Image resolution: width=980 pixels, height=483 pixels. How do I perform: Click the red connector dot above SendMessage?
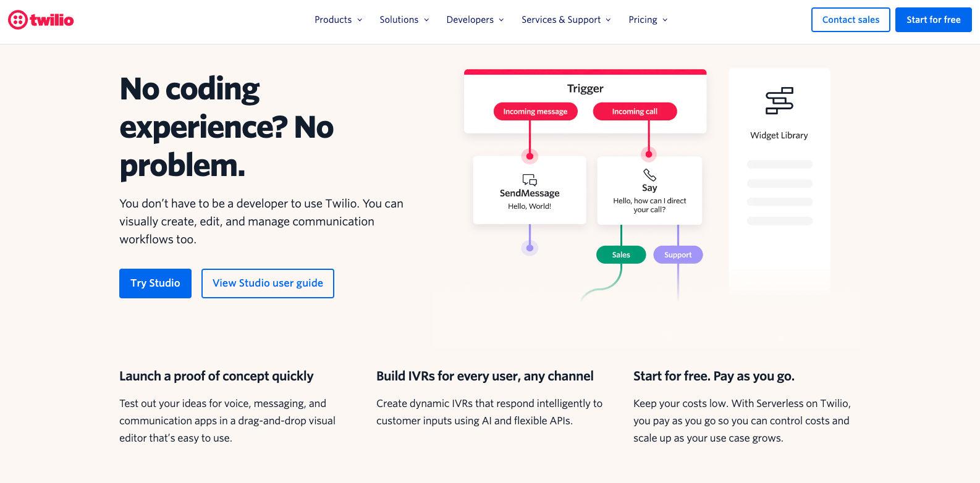(x=530, y=156)
